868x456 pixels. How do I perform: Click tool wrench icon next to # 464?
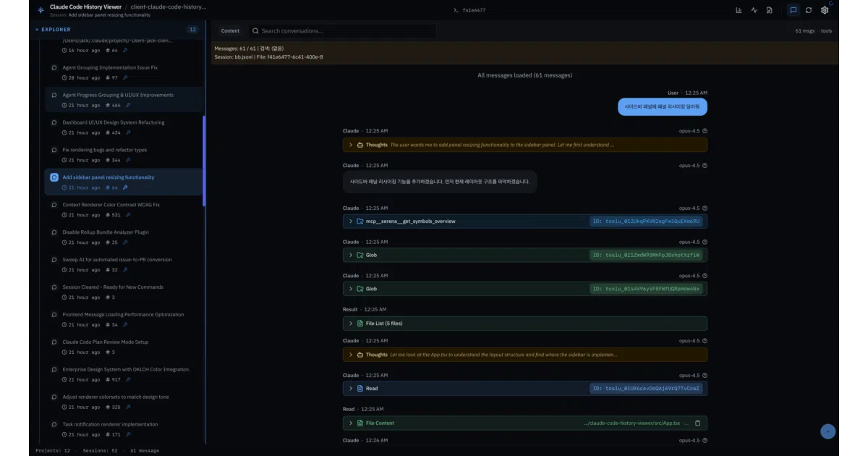click(129, 105)
